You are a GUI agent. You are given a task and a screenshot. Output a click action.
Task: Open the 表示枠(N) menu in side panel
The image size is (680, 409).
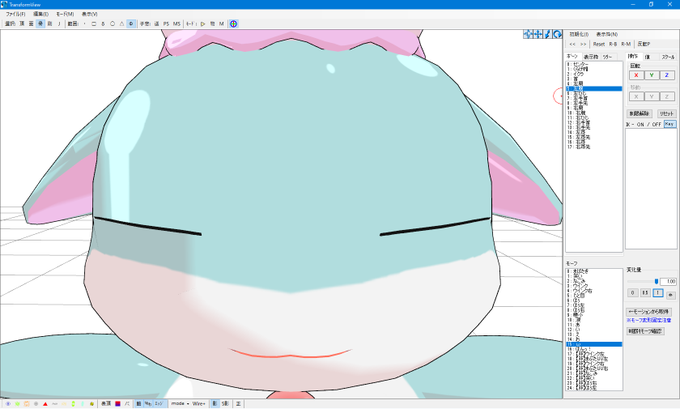(x=607, y=34)
